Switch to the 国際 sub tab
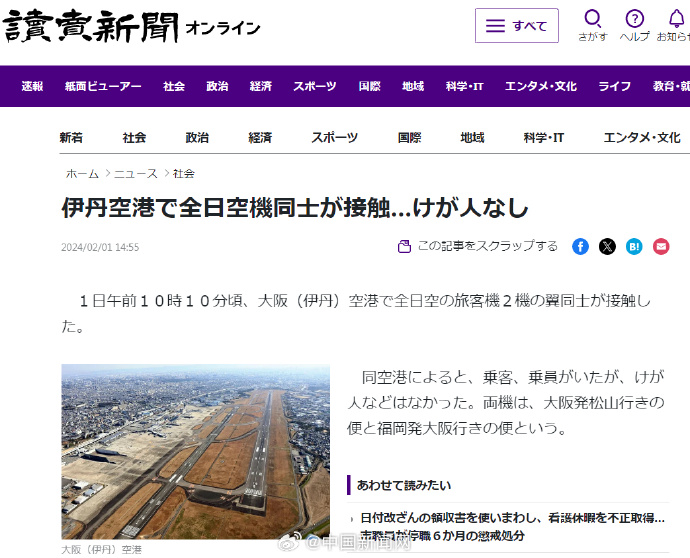This screenshot has width=690, height=558. [409, 138]
